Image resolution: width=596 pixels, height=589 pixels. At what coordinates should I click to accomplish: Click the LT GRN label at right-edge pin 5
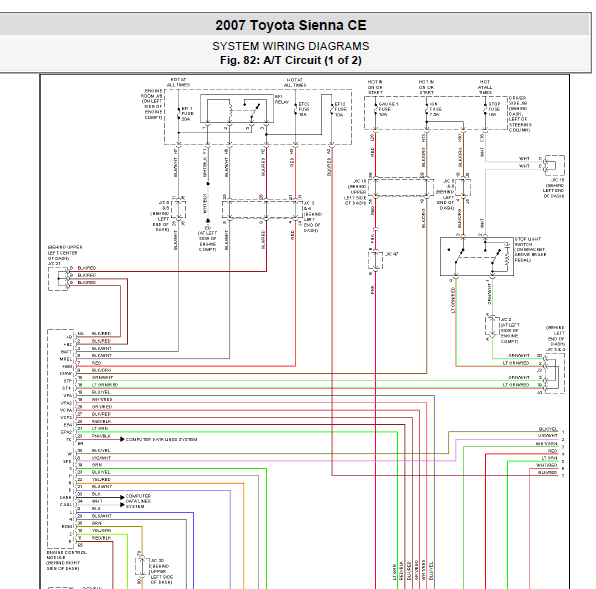pos(550,458)
